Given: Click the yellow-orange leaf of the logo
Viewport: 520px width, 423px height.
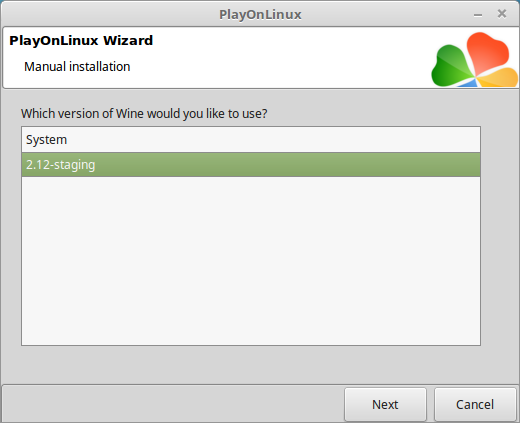Looking at the screenshot, I should click(x=498, y=77).
